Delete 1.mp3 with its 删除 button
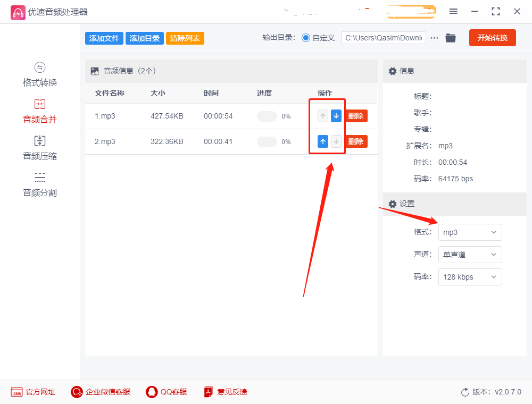Viewport: 532px width, 404px height. pyautogui.click(x=356, y=116)
